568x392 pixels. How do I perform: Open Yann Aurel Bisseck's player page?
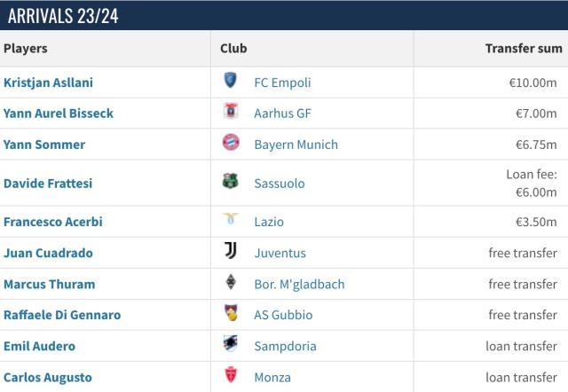coord(59,114)
